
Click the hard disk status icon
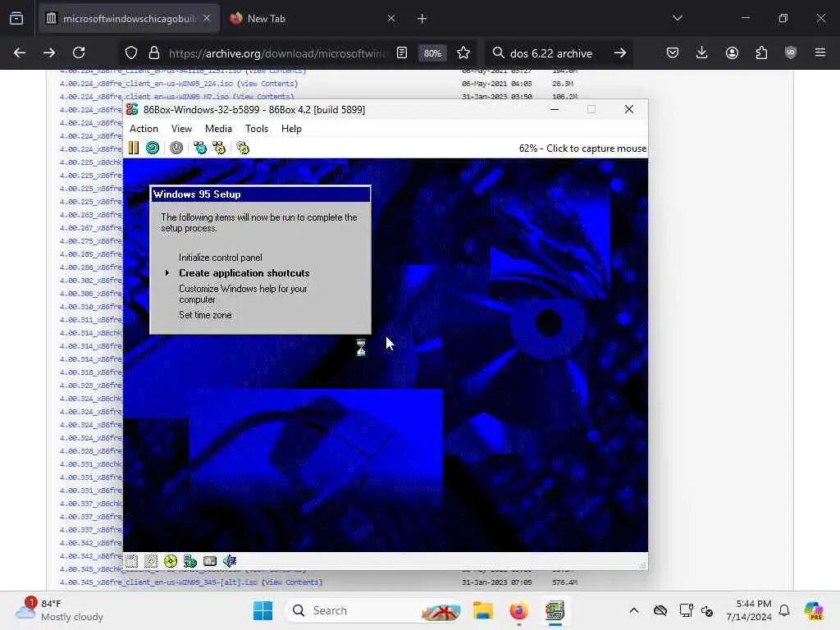[x=210, y=561]
